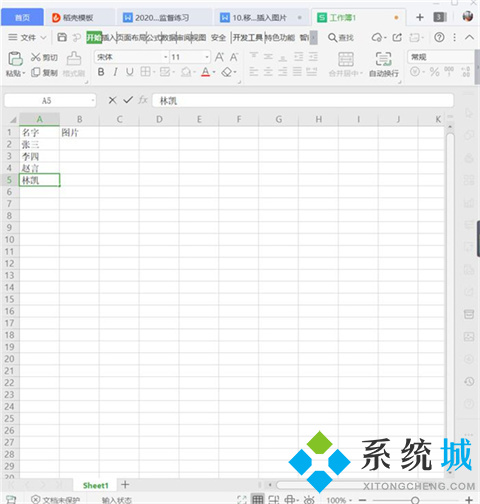Click the Paste clipboard icon
This screenshot has width=480, height=504.
click(x=15, y=59)
